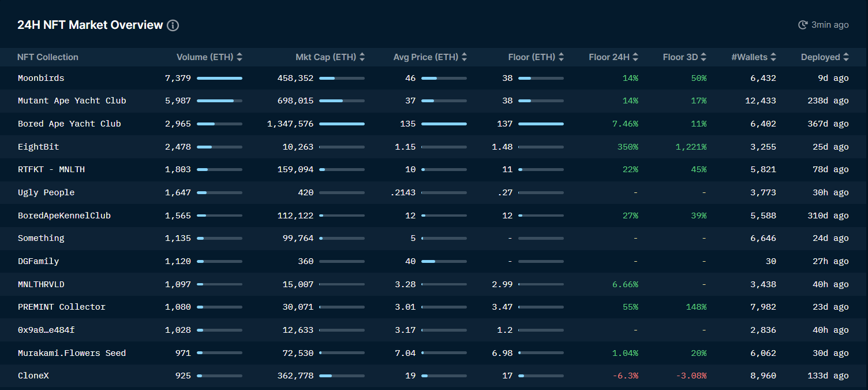
Task: Click Murakami.Flowers Seed floor value 6.98
Action: (502, 353)
